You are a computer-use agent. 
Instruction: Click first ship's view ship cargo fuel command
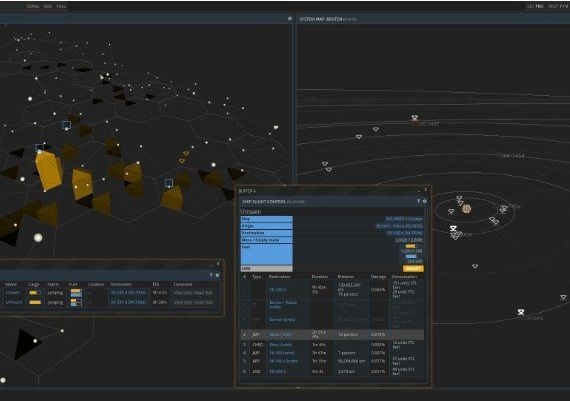coord(193,292)
